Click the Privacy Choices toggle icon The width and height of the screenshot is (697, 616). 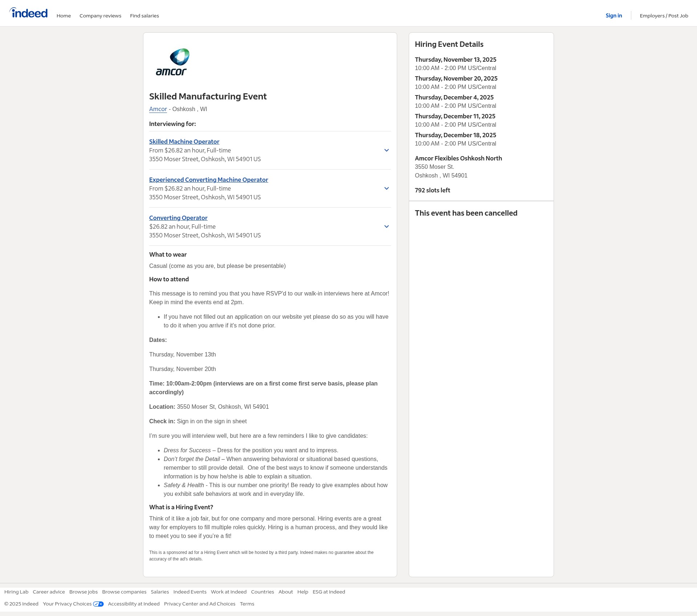click(x=98, y=604)
